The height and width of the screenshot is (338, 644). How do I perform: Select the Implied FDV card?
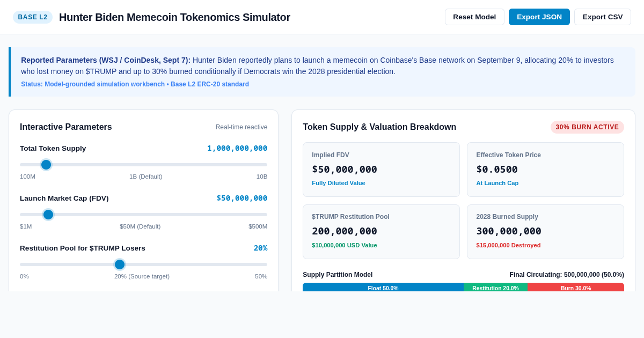[381, 170]
